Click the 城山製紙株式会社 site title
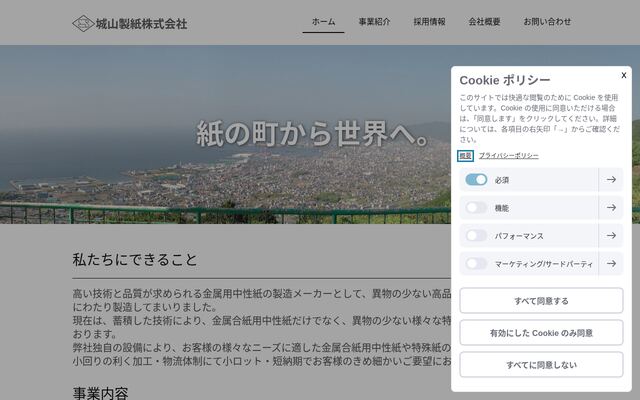Viewport: 640px width, 400px height. point(142,24)
